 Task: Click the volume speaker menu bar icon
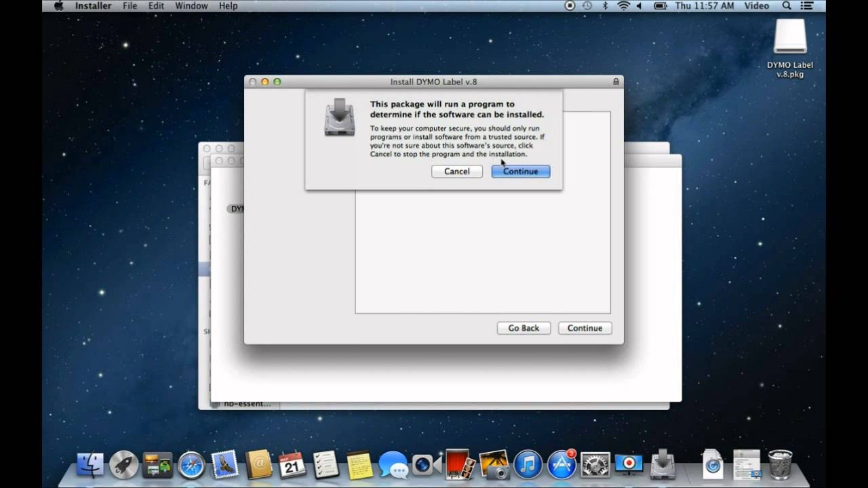click(639, 6)
